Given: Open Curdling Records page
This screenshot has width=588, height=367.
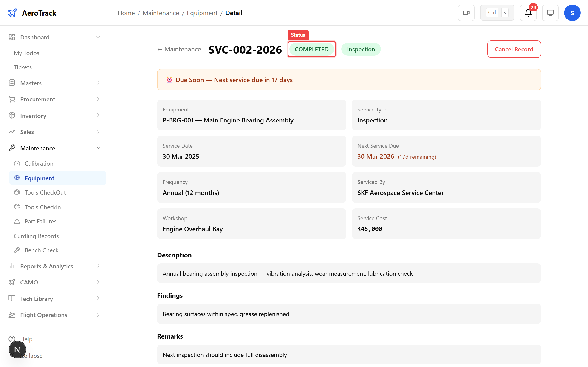Looking at the screenshot, I should coord(36,236).
